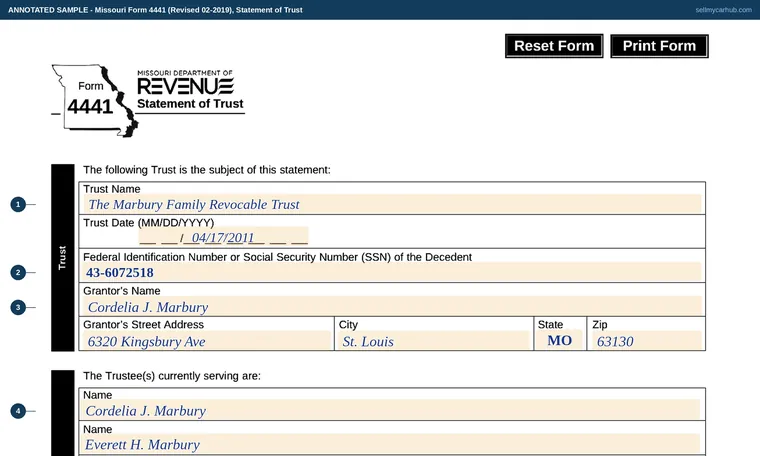Click the 'Statement of Trust' heading text
Image resolution: width=760 pixels, height=456 pixels.
(x=190, y=104)
